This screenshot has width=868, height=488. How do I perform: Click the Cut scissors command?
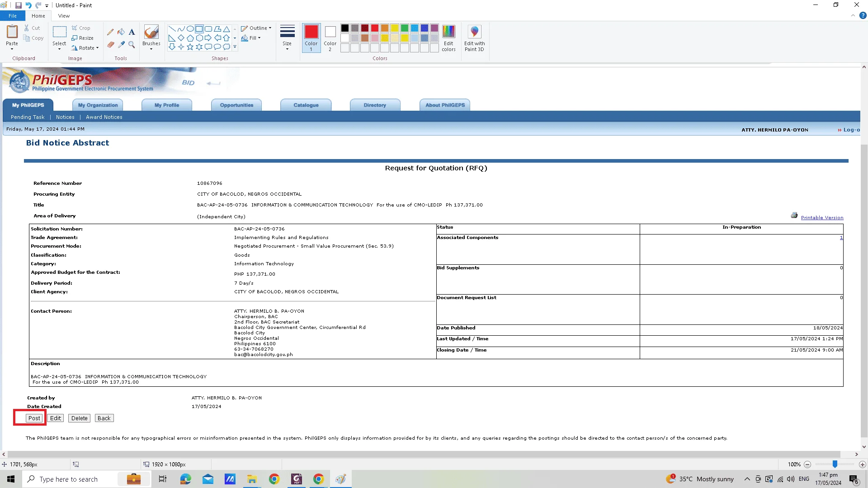[x=32, y=28]
